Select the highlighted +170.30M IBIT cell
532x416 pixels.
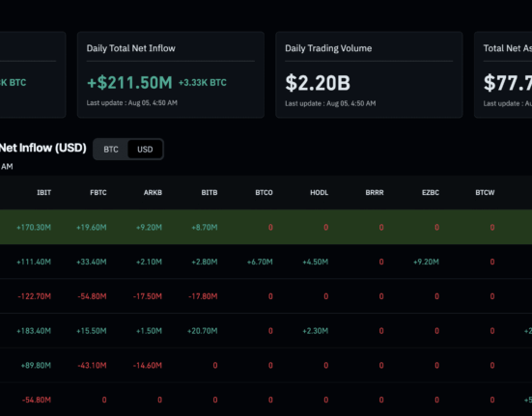pyautogui.click(x=34, y=227)
